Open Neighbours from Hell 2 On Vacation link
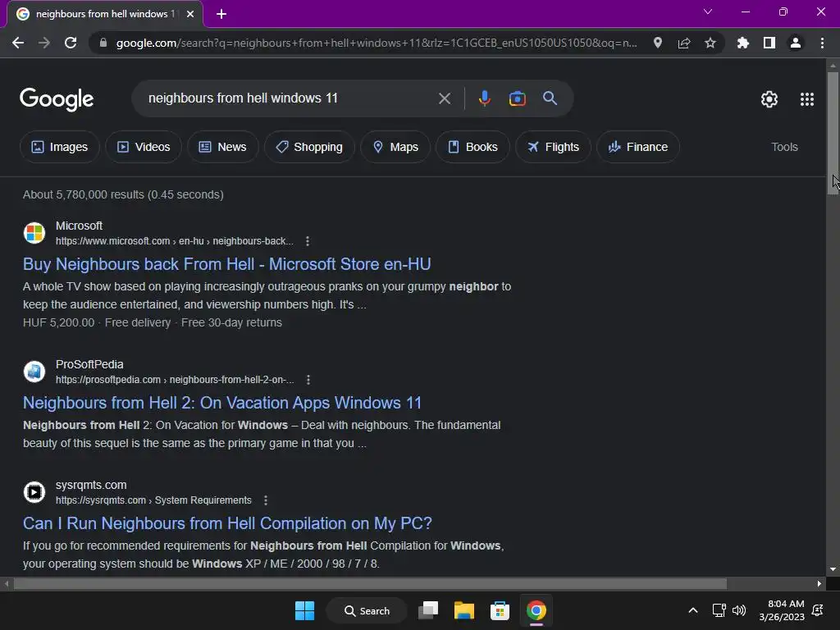Viewport: 840px width, 630px height. point(222,403)
